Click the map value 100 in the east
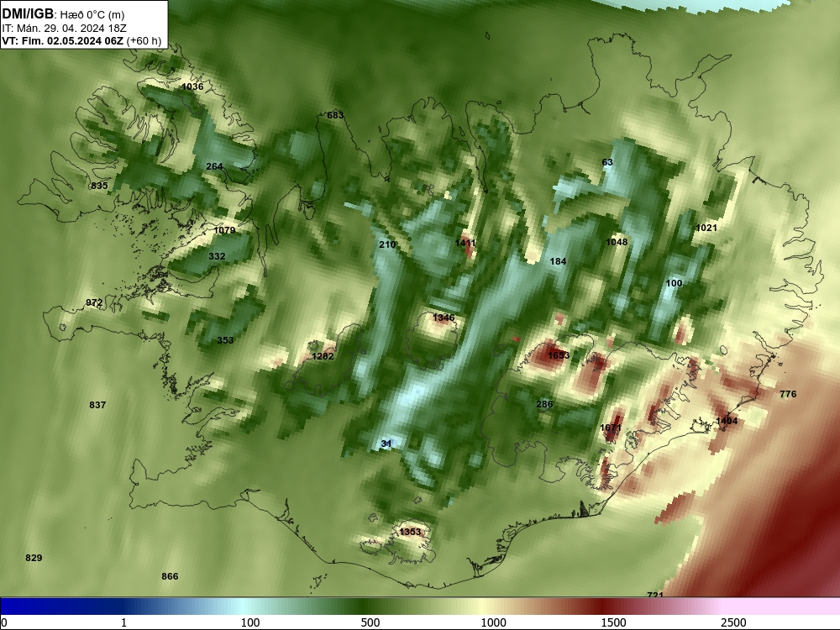840x630 pixels. point(674,283)
